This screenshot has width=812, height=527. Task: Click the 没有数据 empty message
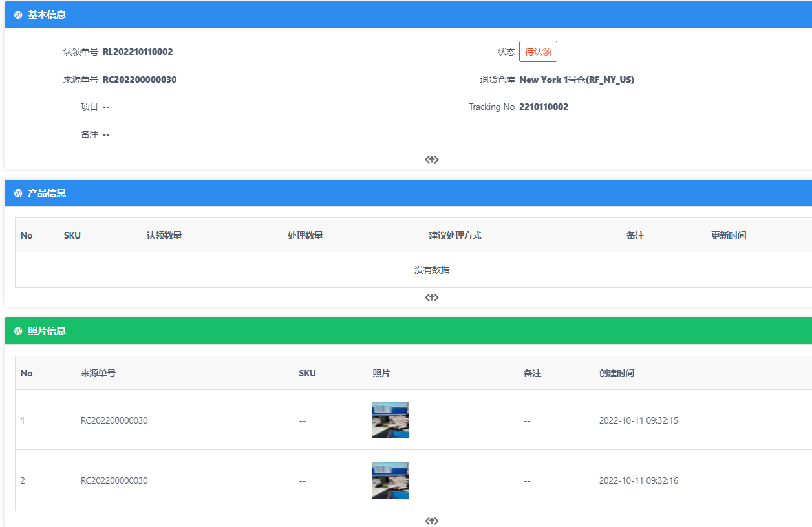click(432, 270)
